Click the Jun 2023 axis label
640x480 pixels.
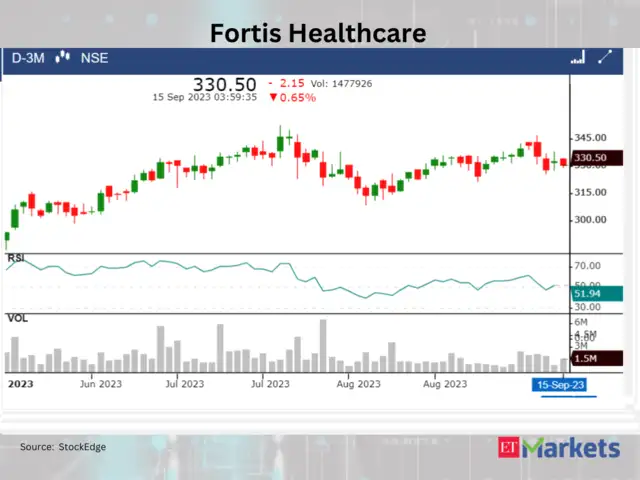coord(101,384)
